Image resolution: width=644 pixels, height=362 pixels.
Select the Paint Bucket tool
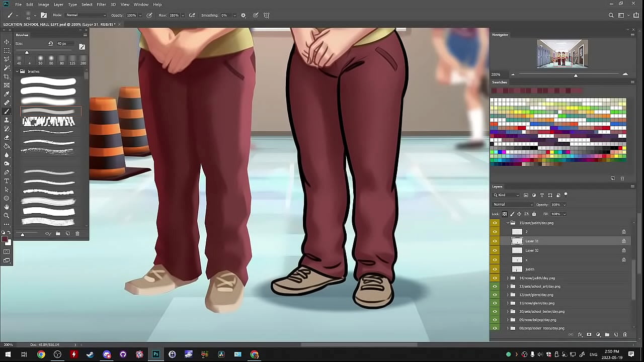pyautogui.click(x=7, y=146)
